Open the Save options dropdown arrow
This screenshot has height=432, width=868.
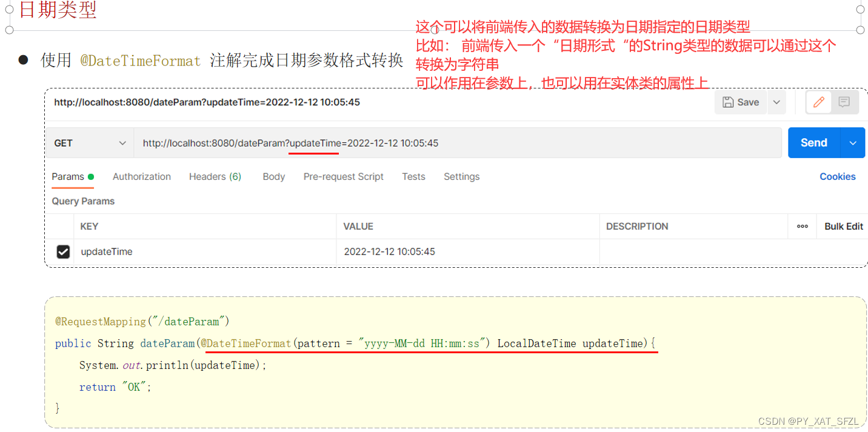point(776,102)
